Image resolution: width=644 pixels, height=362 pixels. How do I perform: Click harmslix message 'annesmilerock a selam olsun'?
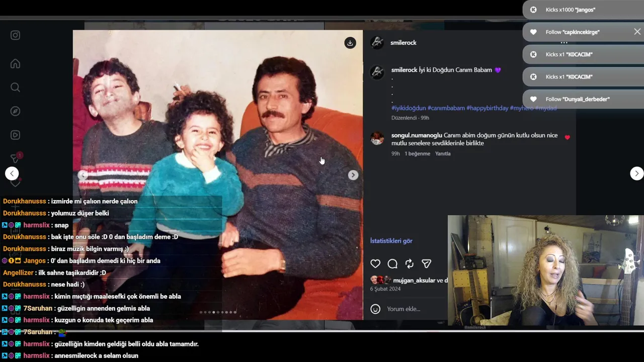tap(96, 356)
